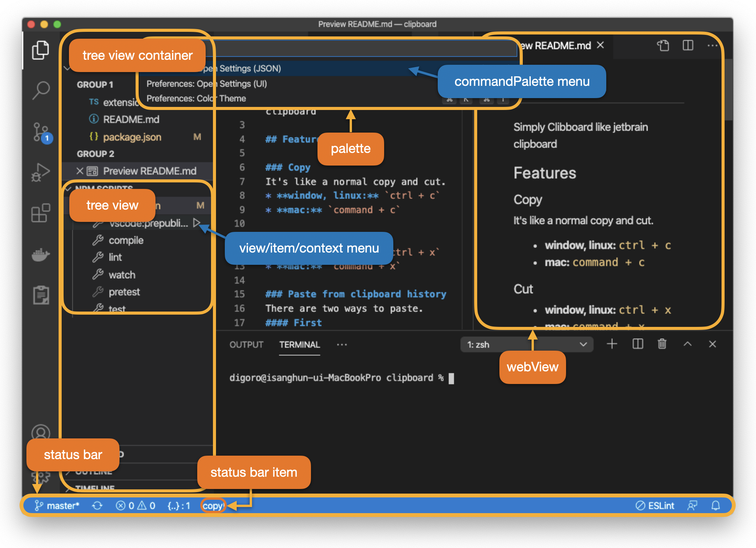The width and height of the screenshot is (756, 548).
Task: Select package.json in the explorer
Action: pos(132,137)
